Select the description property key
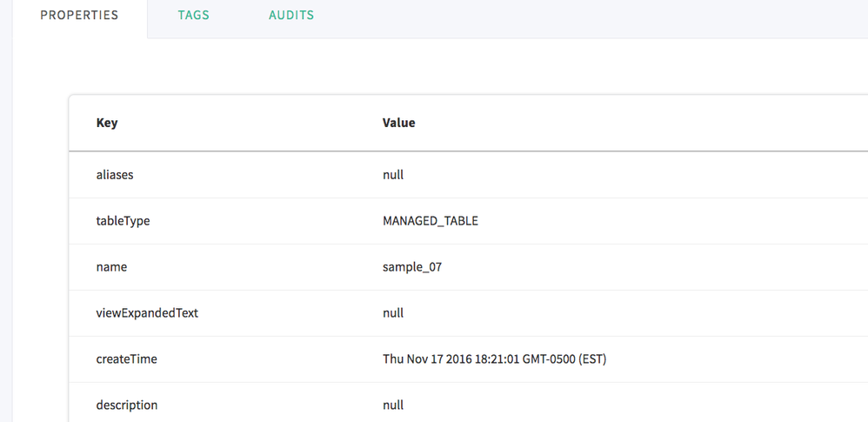This screenshot has height=422, width=868. tap(127, 405)
